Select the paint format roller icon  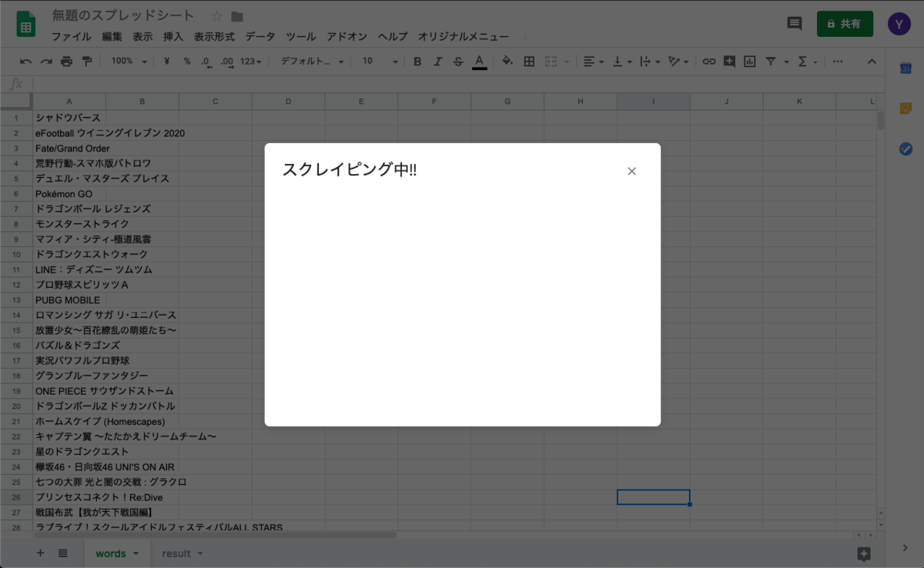[86, 62]
